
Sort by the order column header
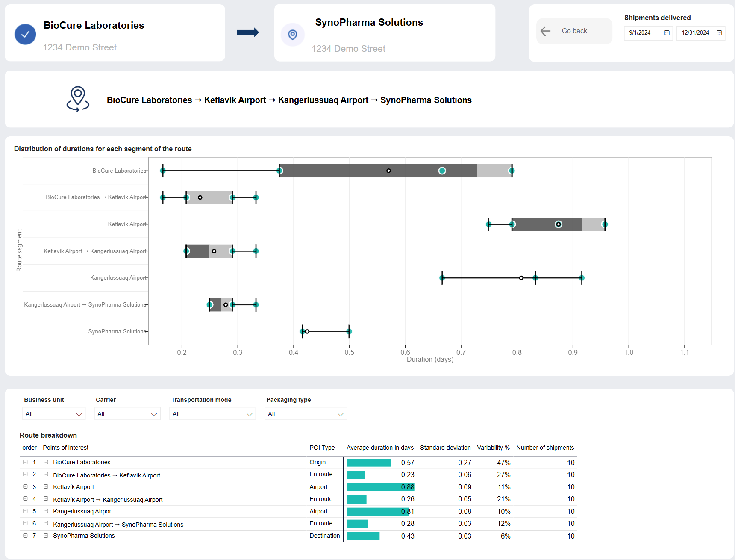pyautogui.click(x=29, y=448)
